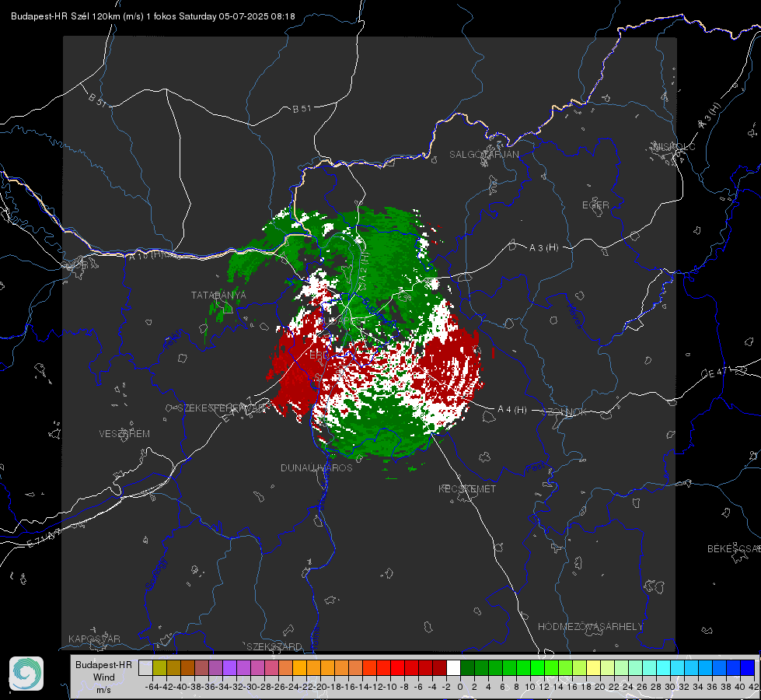
Task: Select the orange swatch between -24 and -22
Action: point(299,668)
